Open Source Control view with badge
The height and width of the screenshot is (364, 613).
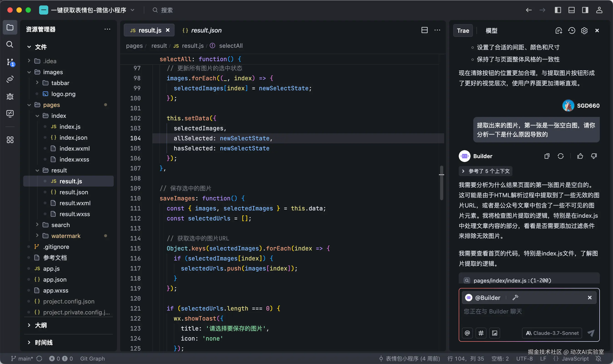click(x=10, y=62)
